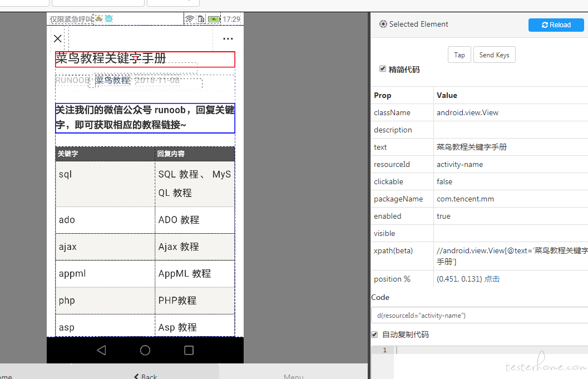
Task: Select the article title 菜鸟教程关键字手册 on phone
Action: tap(145, 60)
